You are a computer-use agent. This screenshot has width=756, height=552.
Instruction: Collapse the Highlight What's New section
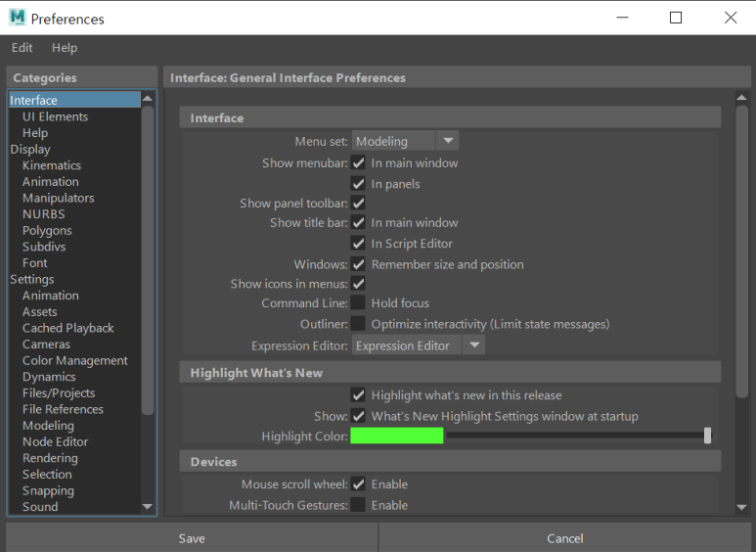click(450, 373)
